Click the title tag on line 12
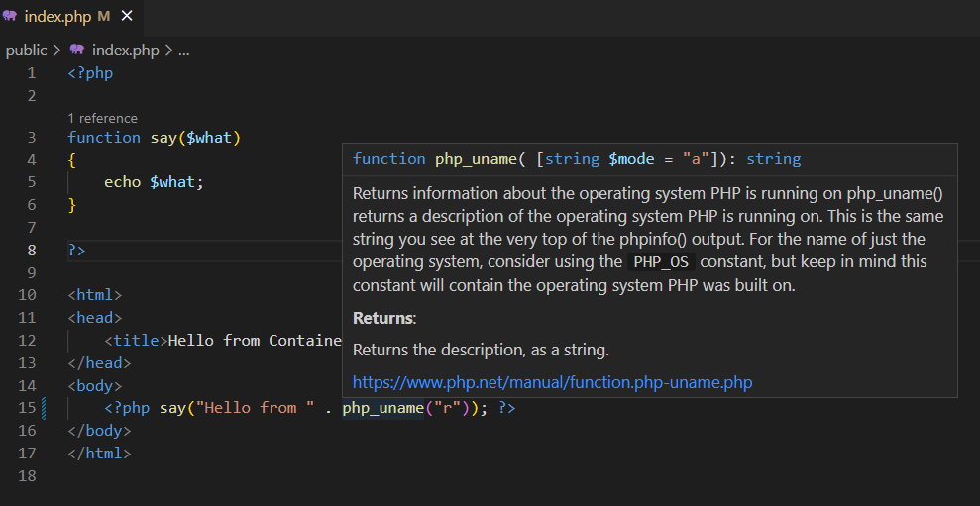Screen dimensions: 980x506 [137, 341]
